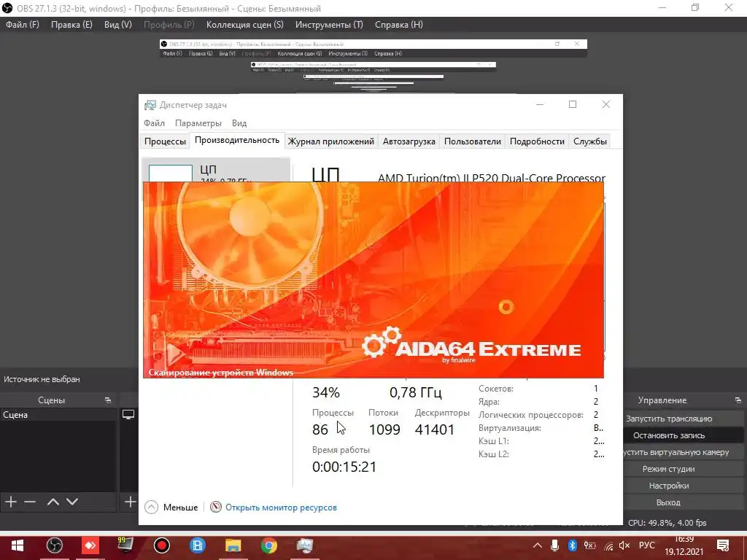Open Task Manager taskbar icon
The height and width of the screenshot is (560, 747).
click(x=304, y=545)
